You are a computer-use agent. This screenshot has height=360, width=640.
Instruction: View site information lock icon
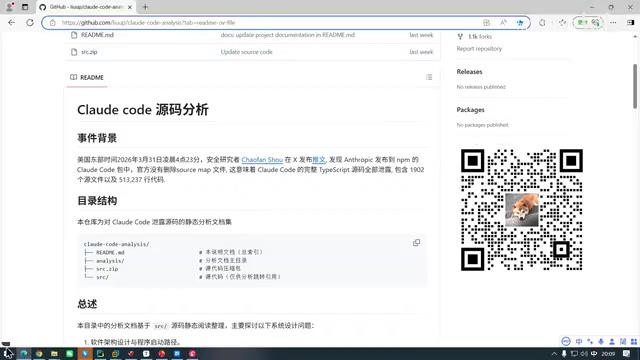(x=53, y=22)
